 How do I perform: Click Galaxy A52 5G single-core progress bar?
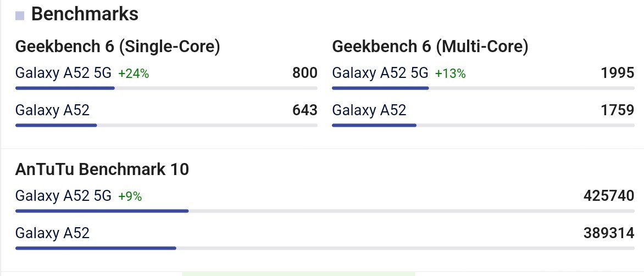(x=166, y=88)
